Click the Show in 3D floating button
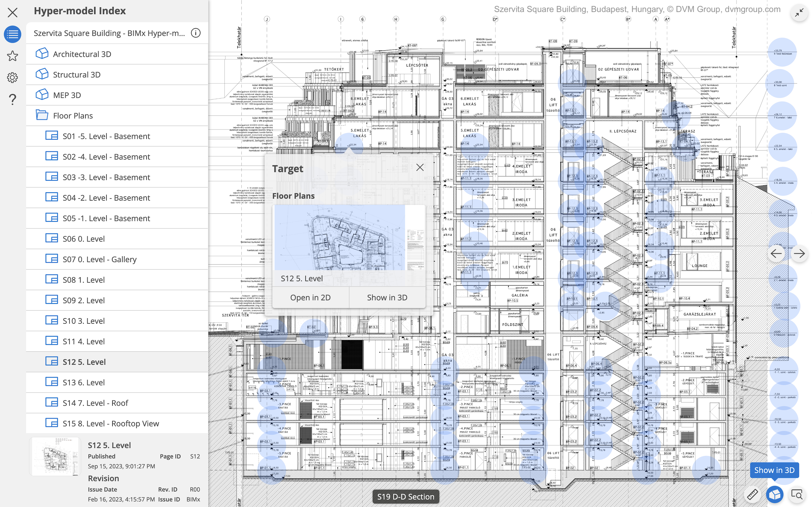 point(774,470)
